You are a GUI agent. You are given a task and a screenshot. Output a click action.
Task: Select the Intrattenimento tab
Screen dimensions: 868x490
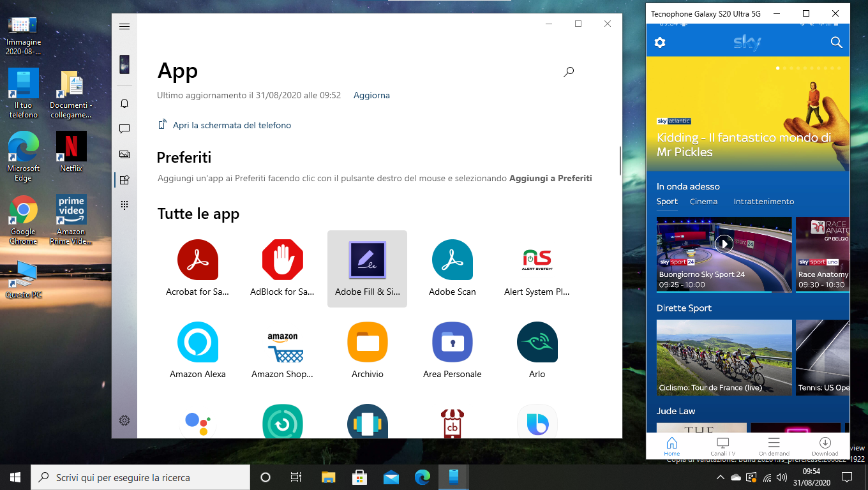763,202
